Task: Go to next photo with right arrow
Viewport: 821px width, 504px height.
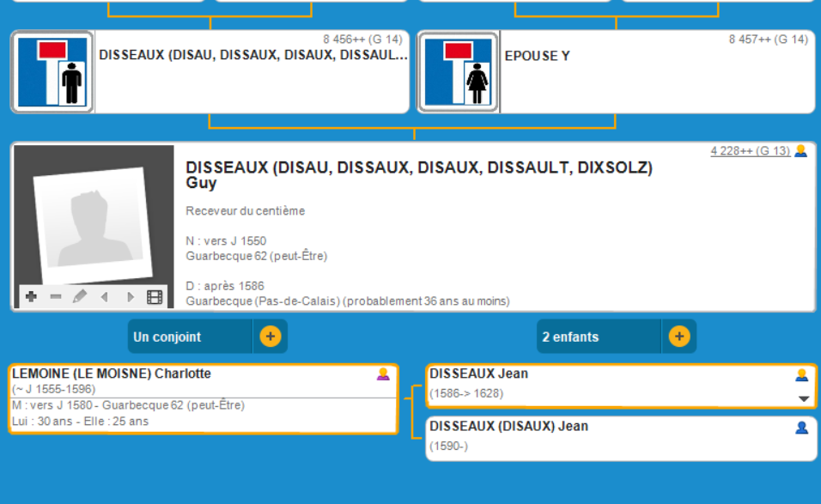Action: (x=131, y=297)
